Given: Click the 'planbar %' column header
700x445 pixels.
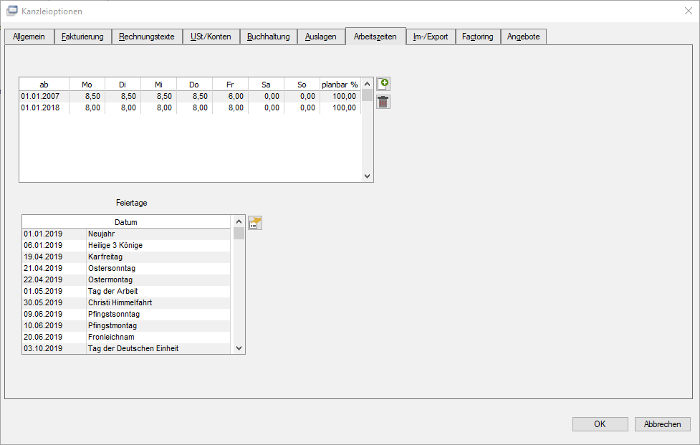Looking at the screenshot, I should coord(340,84).
